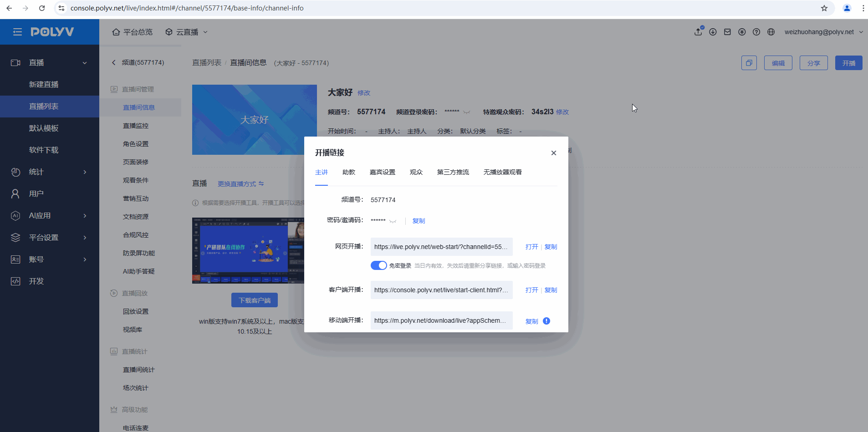
Task: Toggle the 免密登录 switch off
Action: click(378, 265)
